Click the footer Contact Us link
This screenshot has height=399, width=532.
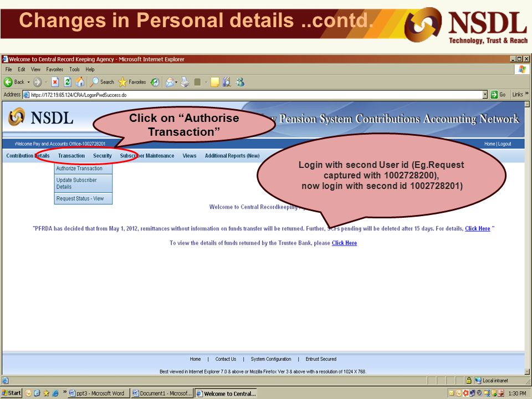(226, 359)
